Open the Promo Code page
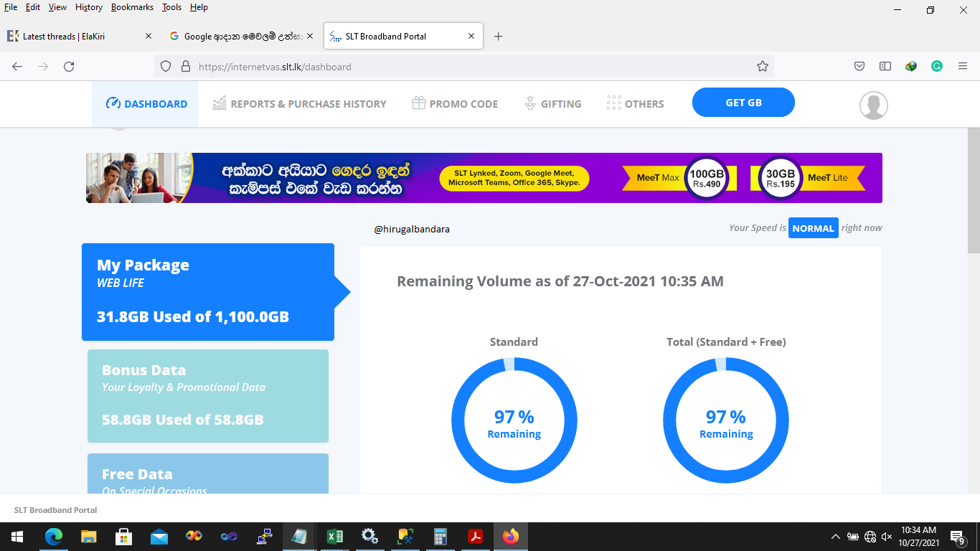980x551 pixels. (x=455, y=104)
